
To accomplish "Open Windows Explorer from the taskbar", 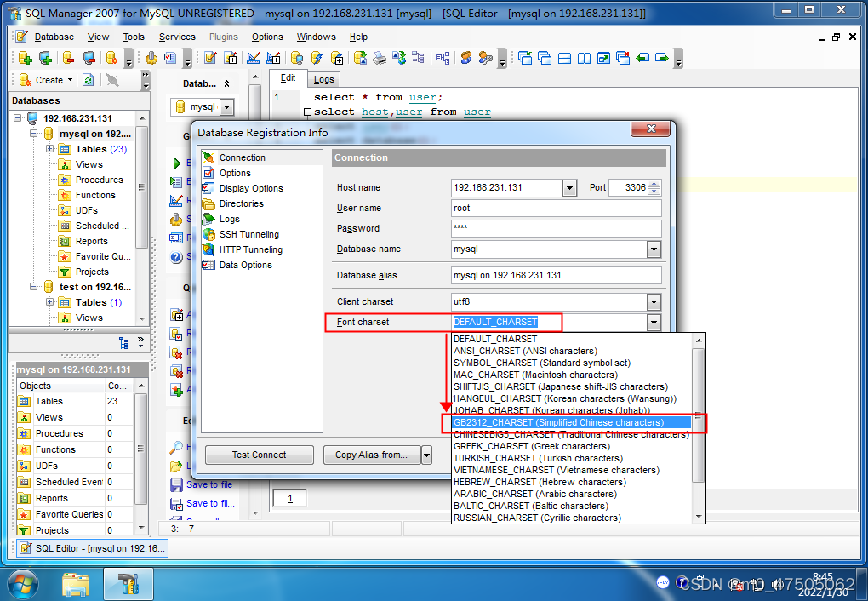I will 76,584.
